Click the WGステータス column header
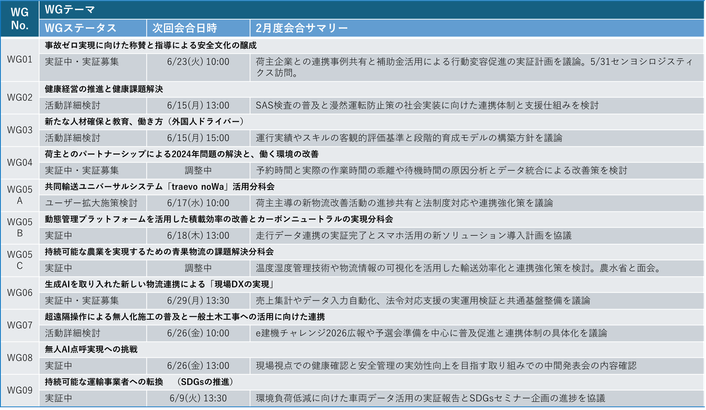The image size is (706, 410). coord(93,28)
